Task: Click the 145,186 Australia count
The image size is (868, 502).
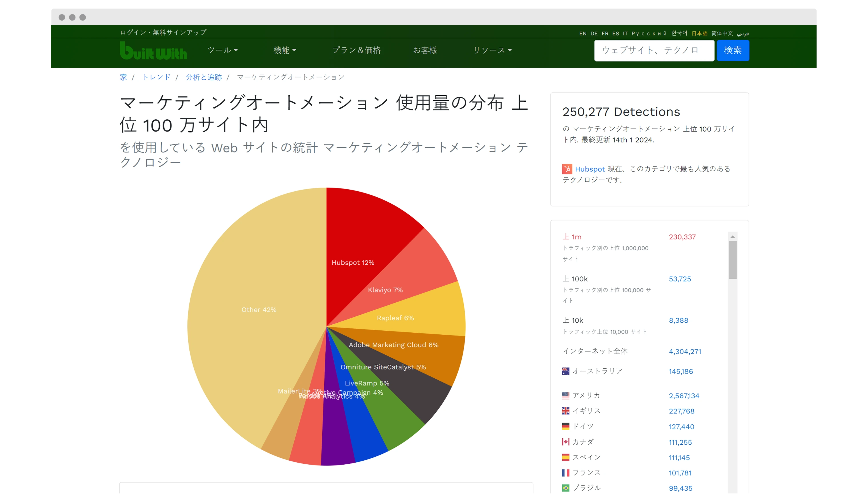Action: [x=681, y=372]
